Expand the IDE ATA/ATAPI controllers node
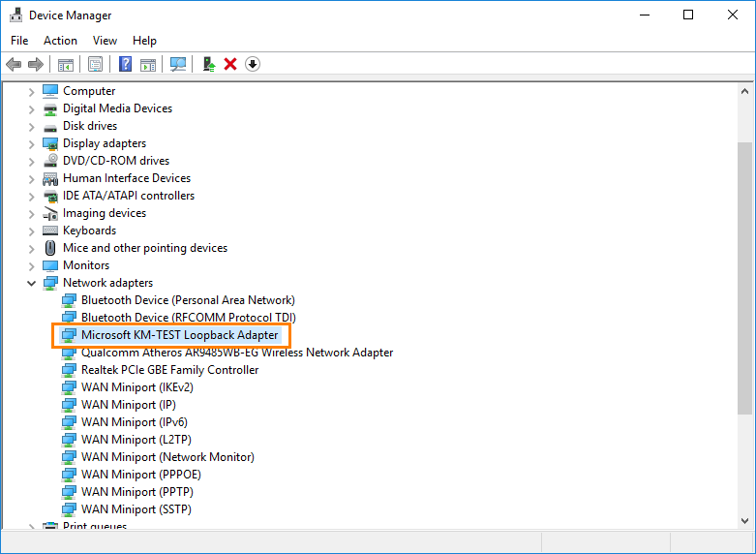756x554 pixels. pos(31,197)
